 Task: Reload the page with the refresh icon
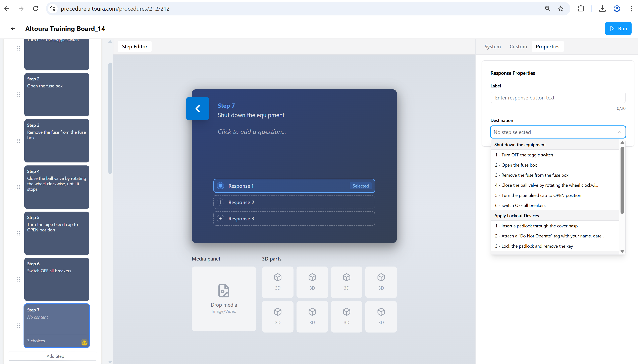pos(36,9)
